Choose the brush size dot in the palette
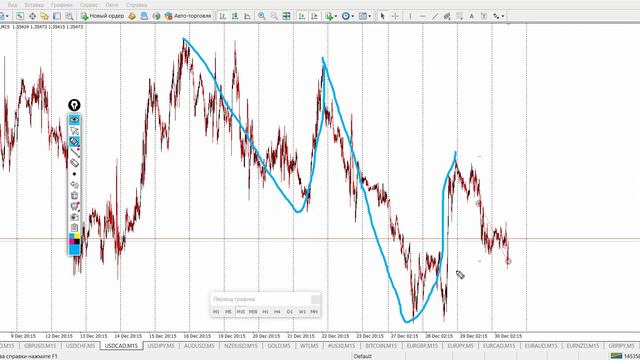 [x=74, y=174]
